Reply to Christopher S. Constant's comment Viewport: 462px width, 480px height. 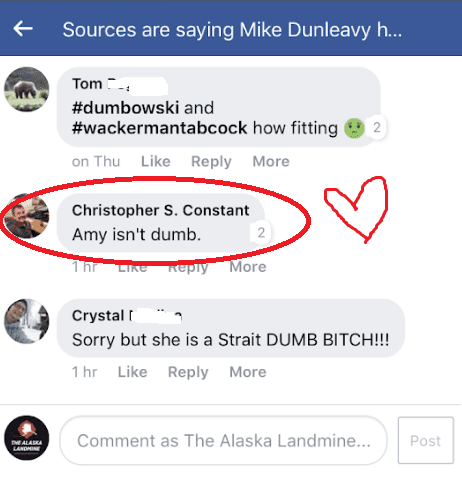click(188, 268)
